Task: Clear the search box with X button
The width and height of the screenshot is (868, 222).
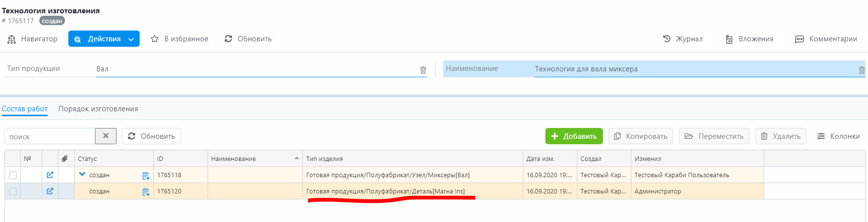Action: click(106, 136)
